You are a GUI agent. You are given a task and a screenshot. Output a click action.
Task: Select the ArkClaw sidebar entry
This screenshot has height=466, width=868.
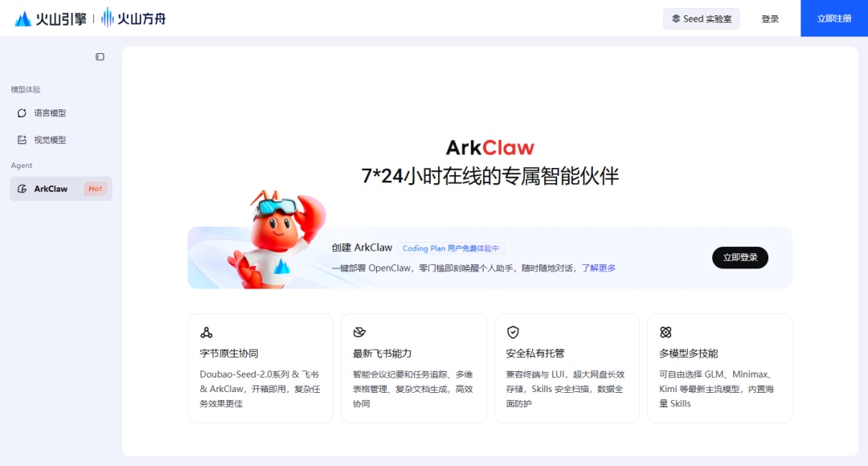click(61, 189)
